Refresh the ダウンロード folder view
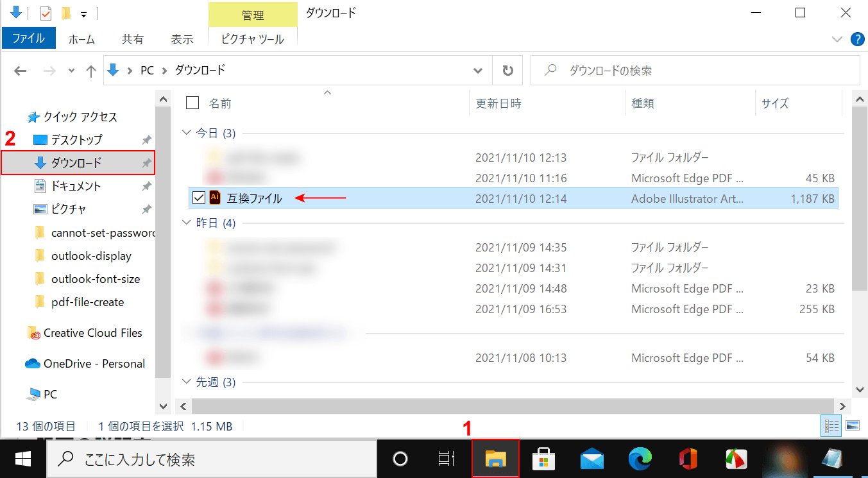The height and width of the screenshot is (478, 868). [508, 71]
